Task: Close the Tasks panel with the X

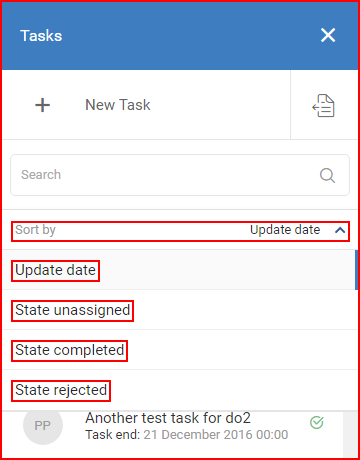Action: pos(328,35)
